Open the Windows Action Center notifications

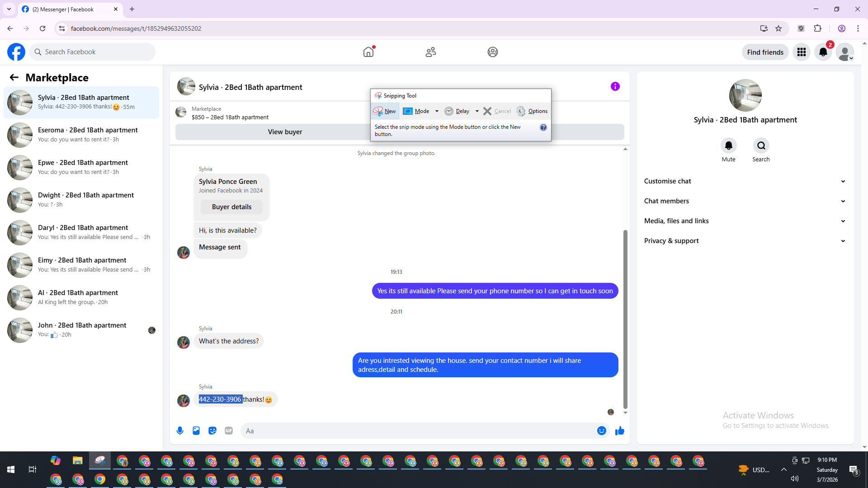[854, 470]
